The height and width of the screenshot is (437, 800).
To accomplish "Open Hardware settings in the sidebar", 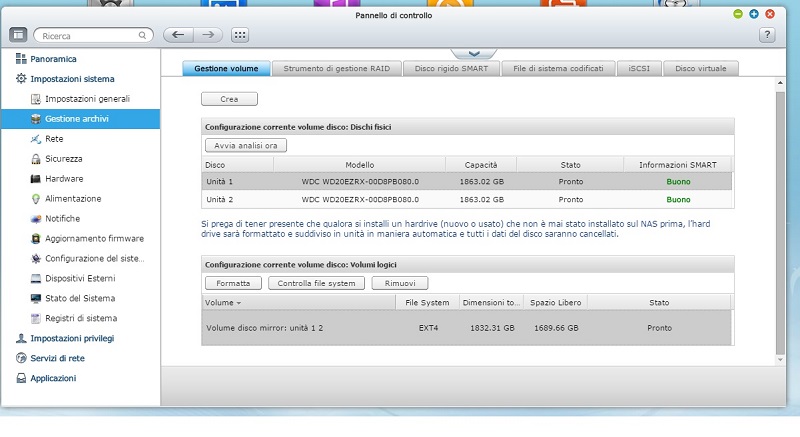I will point(63,179).
